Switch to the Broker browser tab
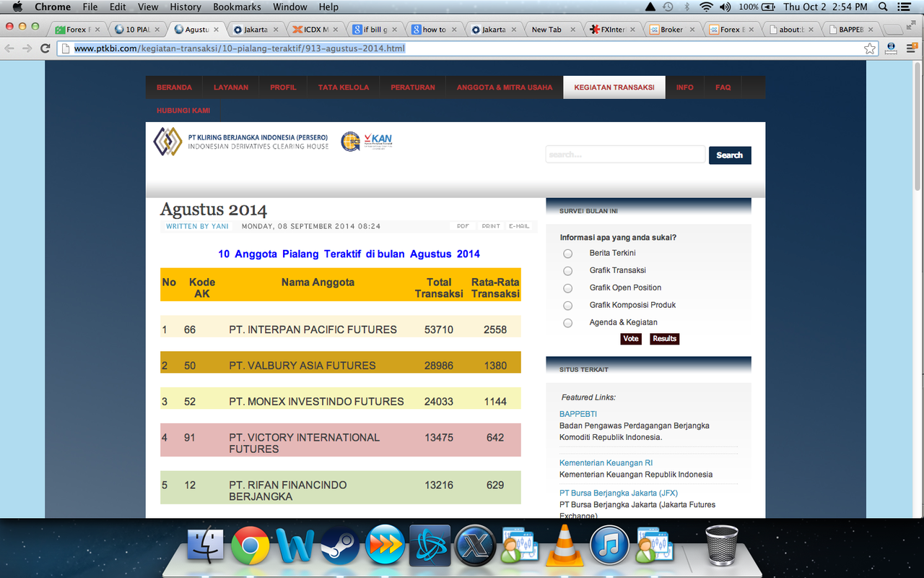Viewport: 924px width, 578px height. point(670,30)
